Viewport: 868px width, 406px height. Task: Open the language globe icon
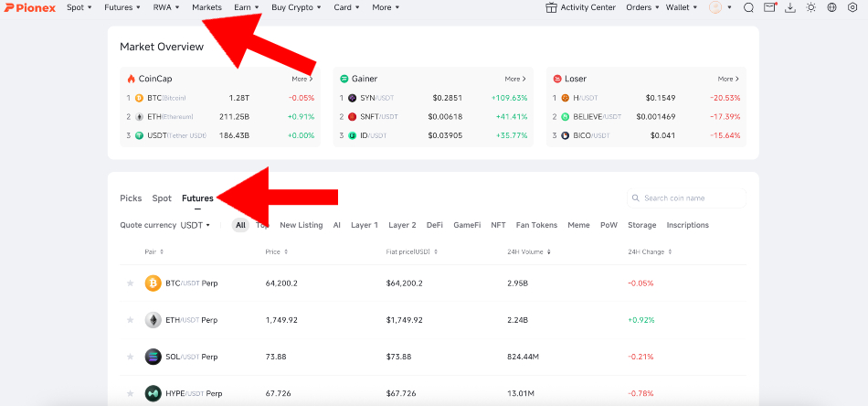point(831,7)
